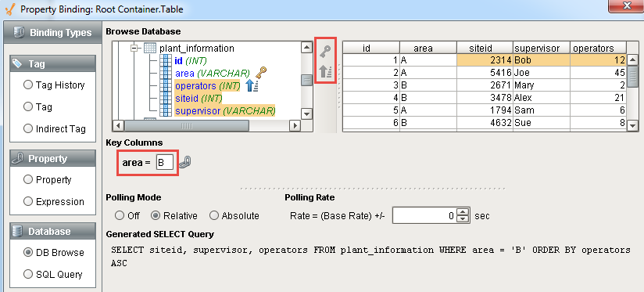
Task: Select id (INT) column in tree
Action: point(191,61)
